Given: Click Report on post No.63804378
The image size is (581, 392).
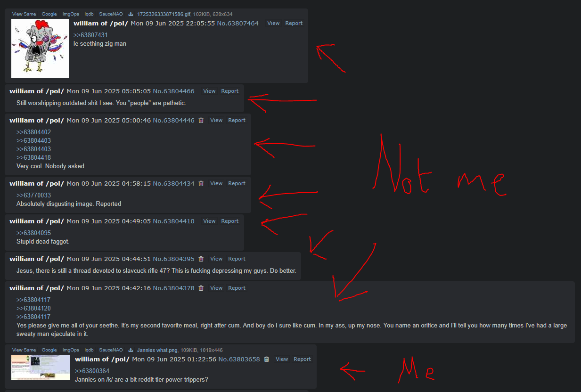Looking at the screenshot, I should 237,288.
